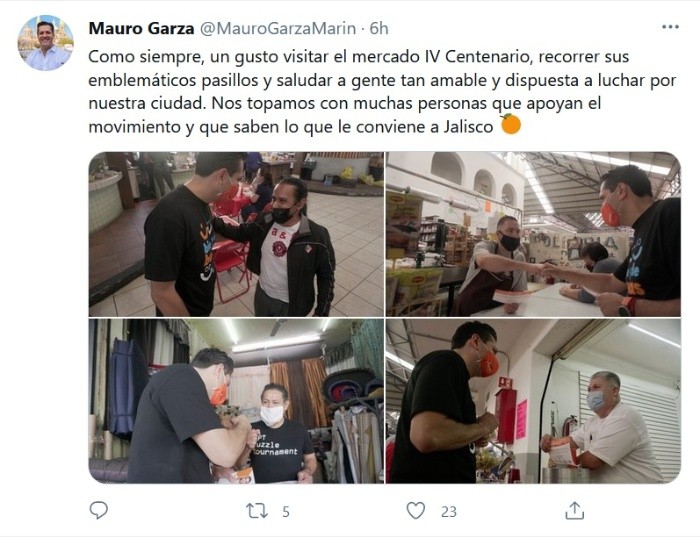Screen dimensions: 700x538
Task: Open bottom-right photo with man in white shirt
Action: click(x=533, y=401)
